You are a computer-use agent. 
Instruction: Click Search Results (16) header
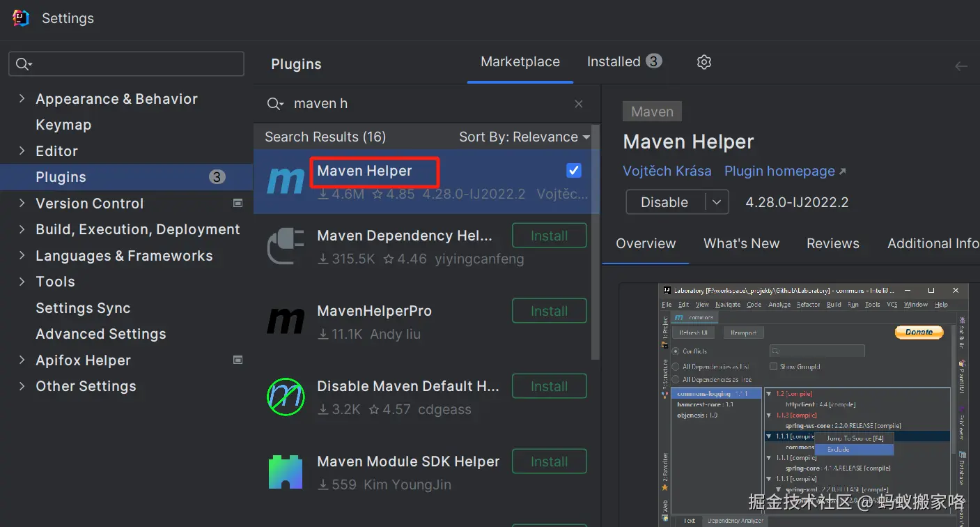click(x=325, y=137)
